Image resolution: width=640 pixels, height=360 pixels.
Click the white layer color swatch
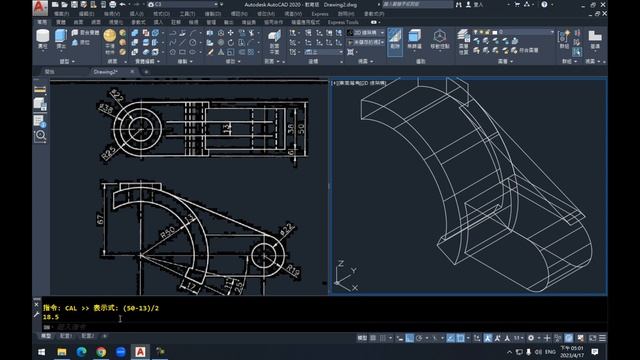495,32
